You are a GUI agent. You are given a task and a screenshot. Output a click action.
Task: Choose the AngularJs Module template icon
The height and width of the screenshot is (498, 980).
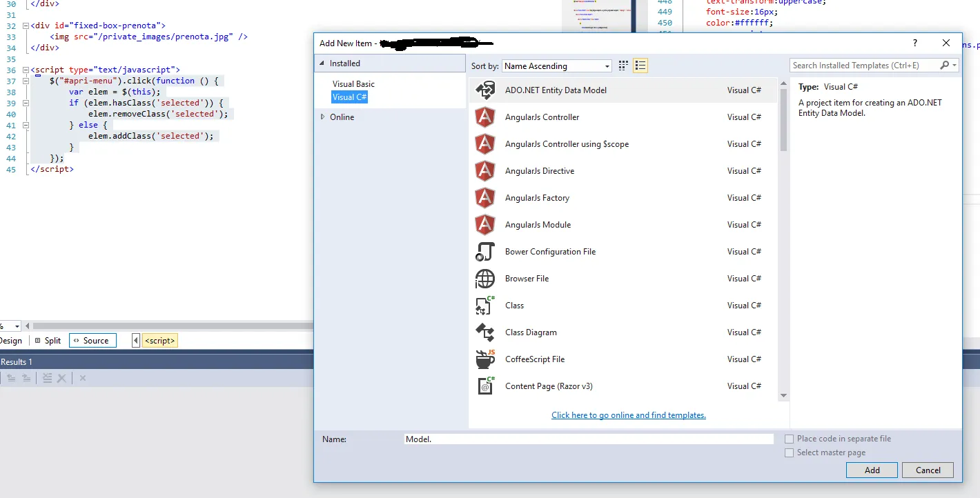click(485, 225)
